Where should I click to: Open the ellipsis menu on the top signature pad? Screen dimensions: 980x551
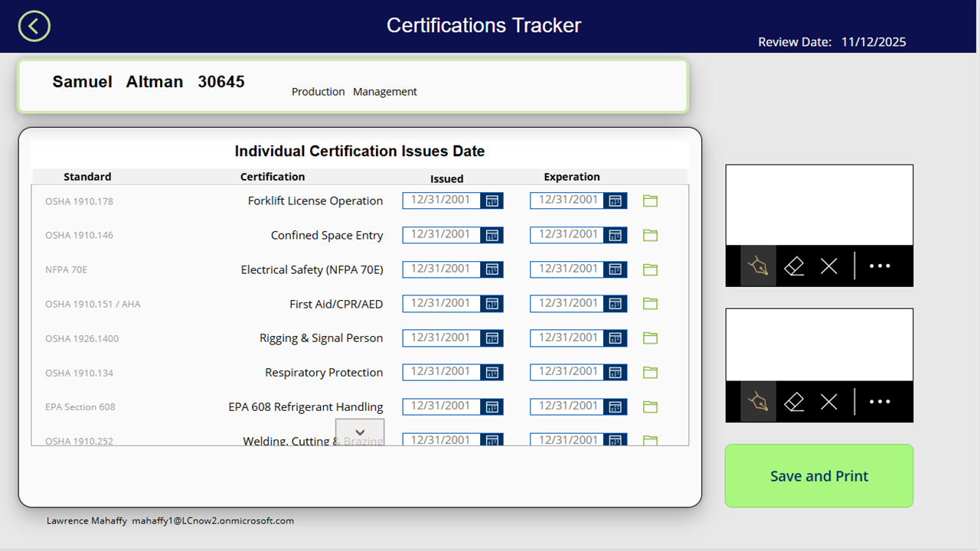pos(879,266)
